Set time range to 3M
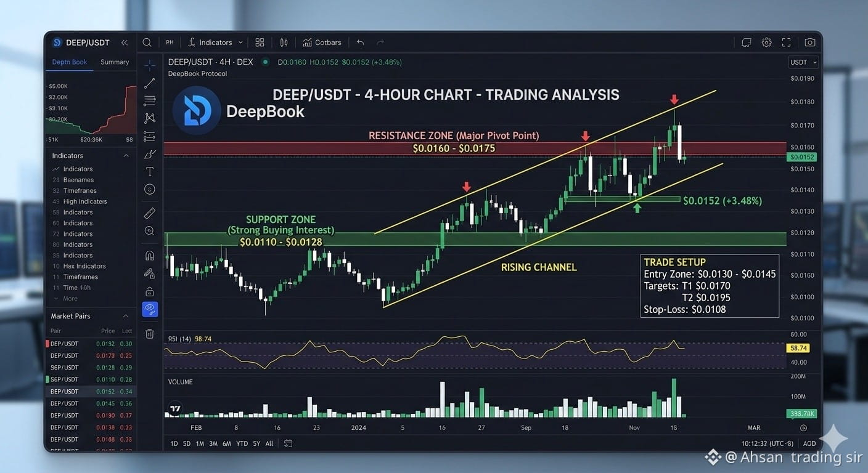Viewport: 868px width, 473px height. click(x=213, y=443)
